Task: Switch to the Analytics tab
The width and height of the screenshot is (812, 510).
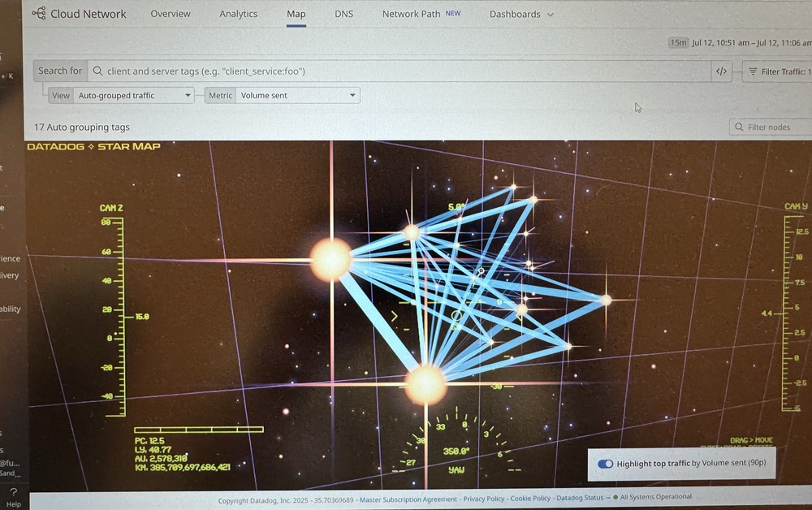Action: [x=238, y=14]
